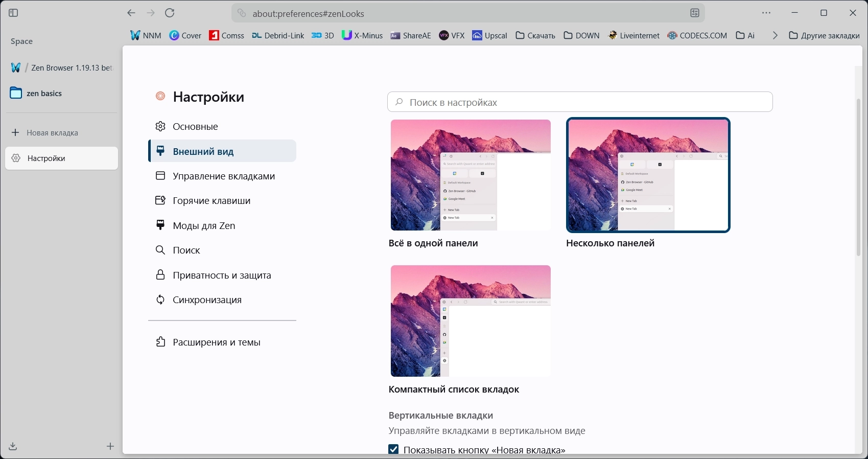868x459 pixels.
Task: Open the NNM bookmark
Action: coord(146,35)
